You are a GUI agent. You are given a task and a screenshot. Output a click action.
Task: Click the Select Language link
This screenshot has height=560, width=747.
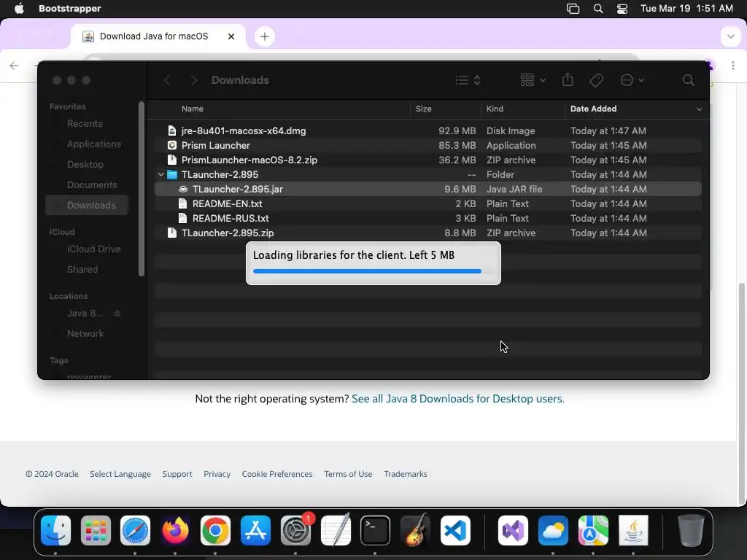(120, 474)
